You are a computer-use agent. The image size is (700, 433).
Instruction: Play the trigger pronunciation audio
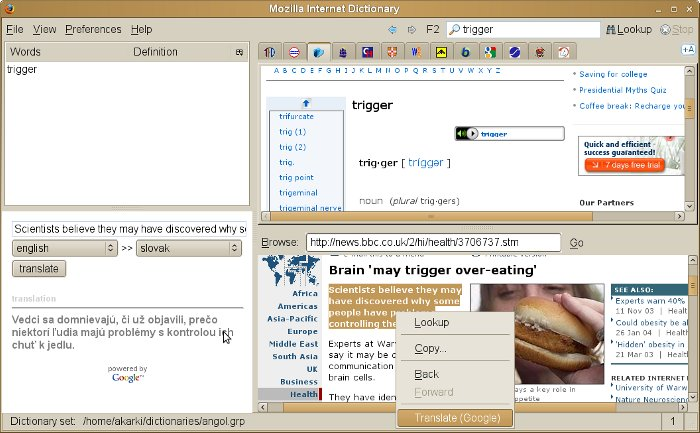pyautogui.click(x=473, y=133)
